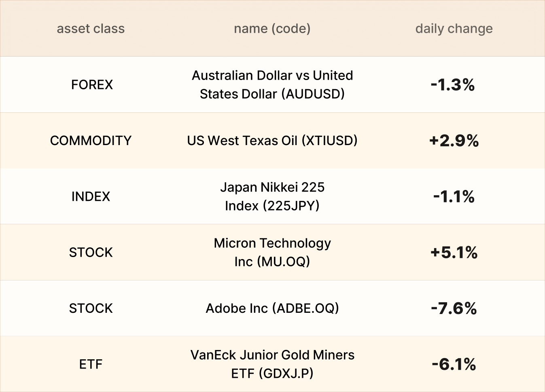Viewport: 545px width, 392px height.
Task: Select Australian Dollar vs United States Dollar (AUDUSD)
Action: click(x=272, y=84)
